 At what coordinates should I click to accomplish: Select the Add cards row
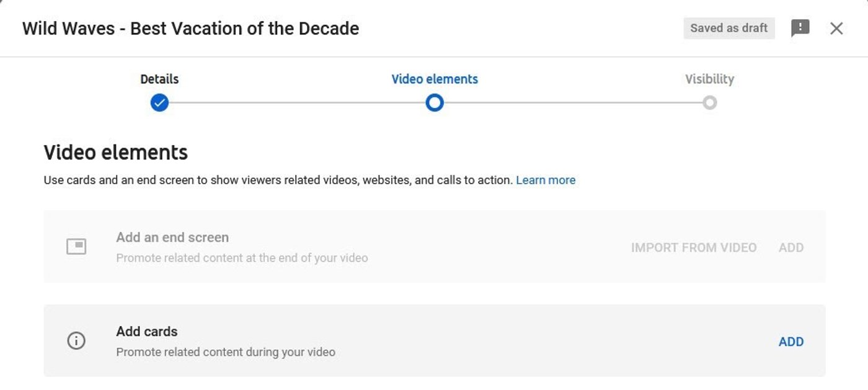click(434, 341)
